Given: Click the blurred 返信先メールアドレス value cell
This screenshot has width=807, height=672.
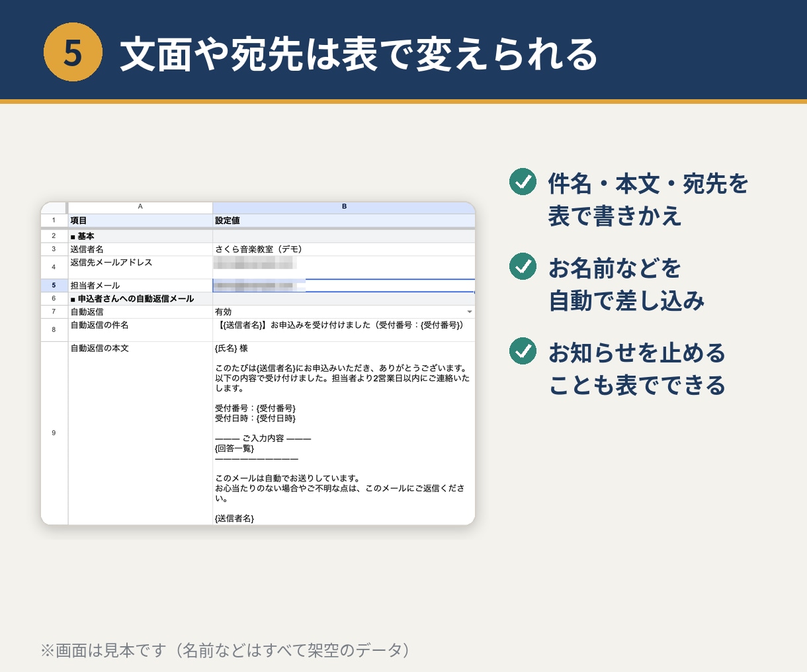Looking at the screenshot, I should (x=344, y=267).
